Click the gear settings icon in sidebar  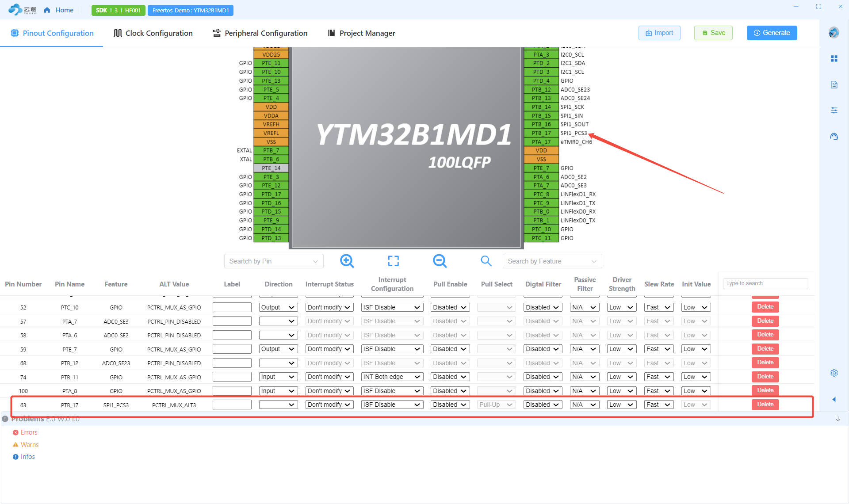(834, 373)
